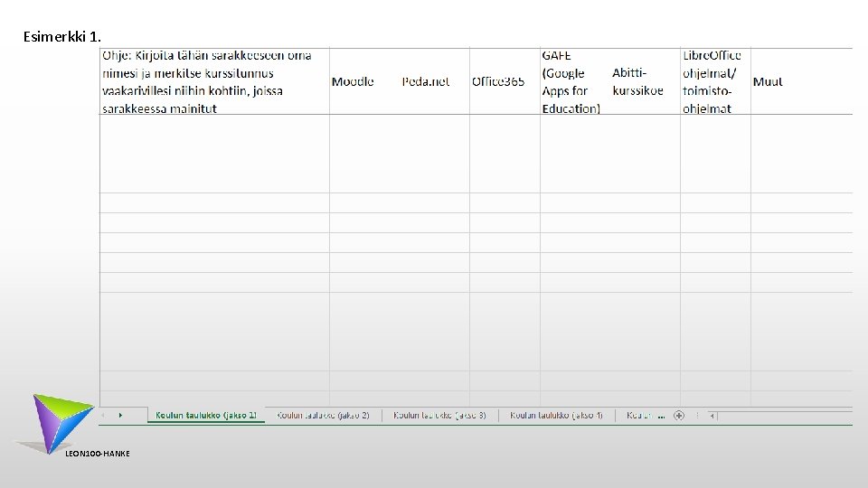Click the horizontal scrollbar left arrow
868x488 pixels.
pyautogui.click(x=712, y=416)
